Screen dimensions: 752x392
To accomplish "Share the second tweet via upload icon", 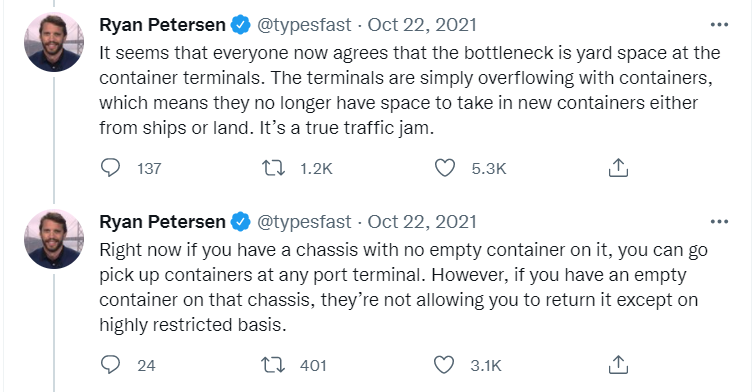I will point(618,365).
